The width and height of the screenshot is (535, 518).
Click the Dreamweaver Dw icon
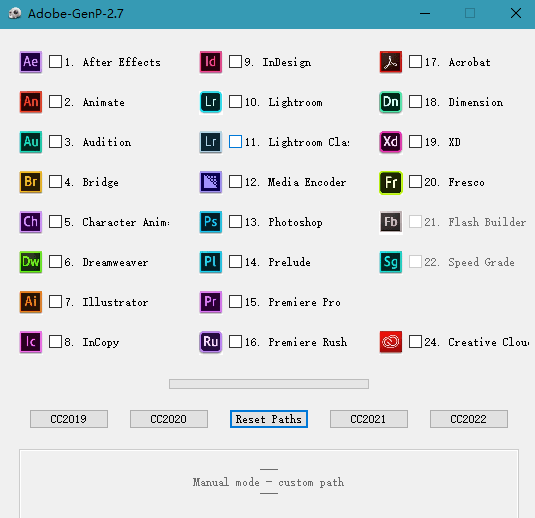coord(31,262)
